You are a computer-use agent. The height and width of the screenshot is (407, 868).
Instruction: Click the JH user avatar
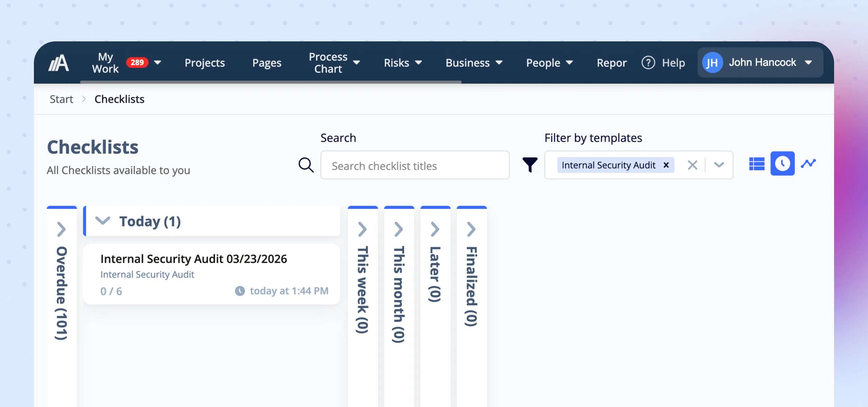tap(712, 63)
